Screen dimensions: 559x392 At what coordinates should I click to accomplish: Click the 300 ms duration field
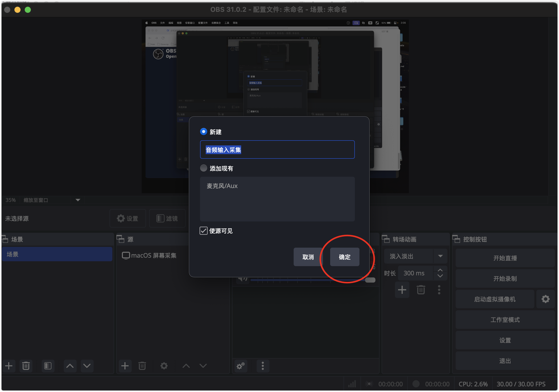pyautogui.click(x=416, y=273)
